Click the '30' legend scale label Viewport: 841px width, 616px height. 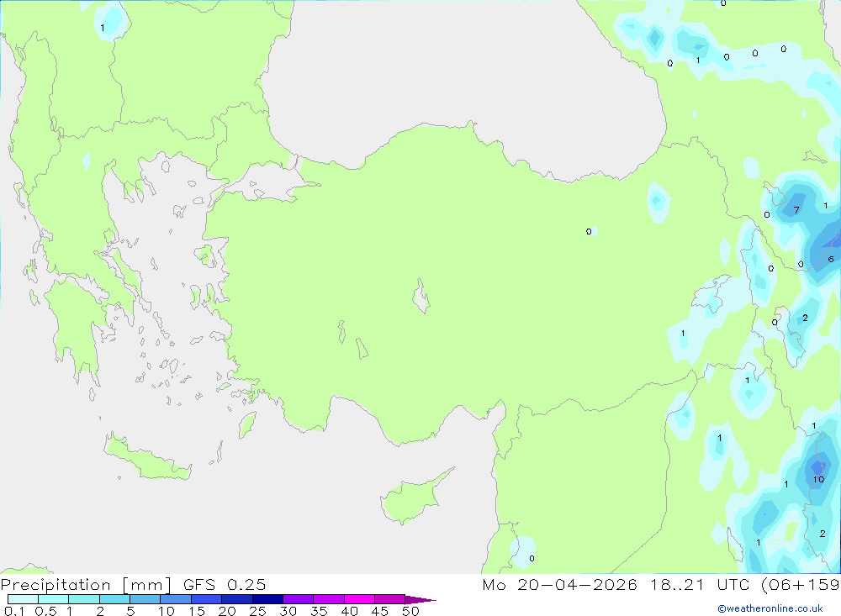pyautogui.click(x=288, y=611)
